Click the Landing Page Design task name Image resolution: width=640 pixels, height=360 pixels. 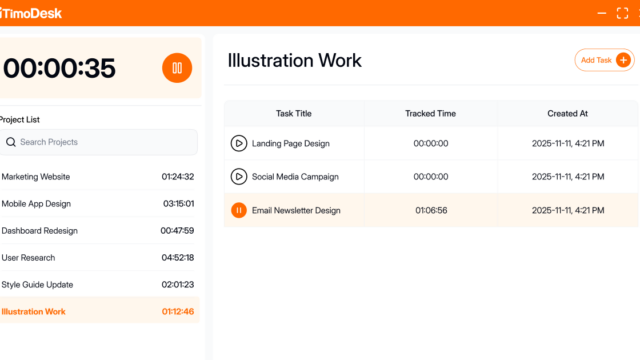click(x=291, y=143)
